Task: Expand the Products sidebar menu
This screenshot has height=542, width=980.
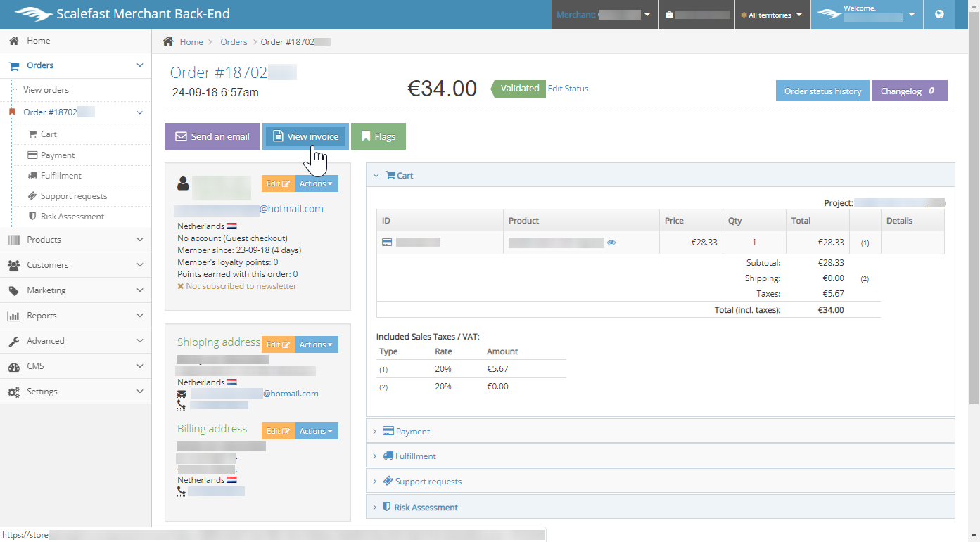Action: [75, 240]
